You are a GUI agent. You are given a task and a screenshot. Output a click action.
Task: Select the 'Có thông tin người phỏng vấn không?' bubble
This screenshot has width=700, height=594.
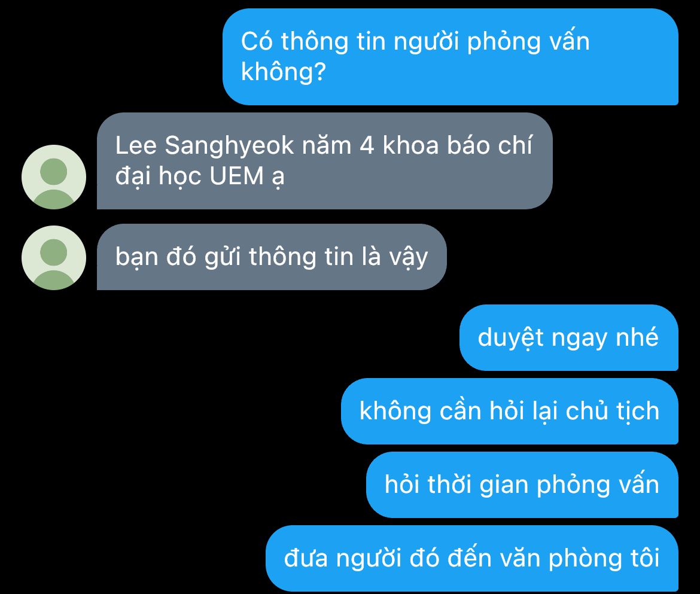click(x=451, y=57)
